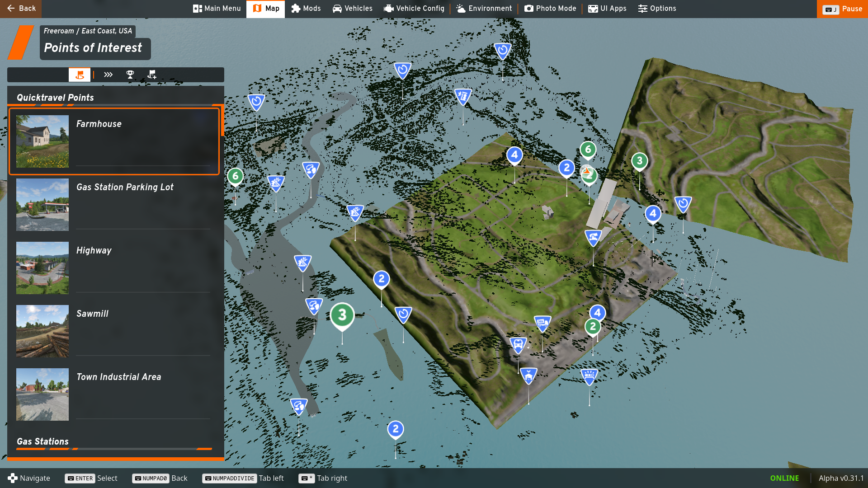Viewport: 868px width, 488px height.
Task: Click the large green 3 cluster marker
Action: click(342, 315)
